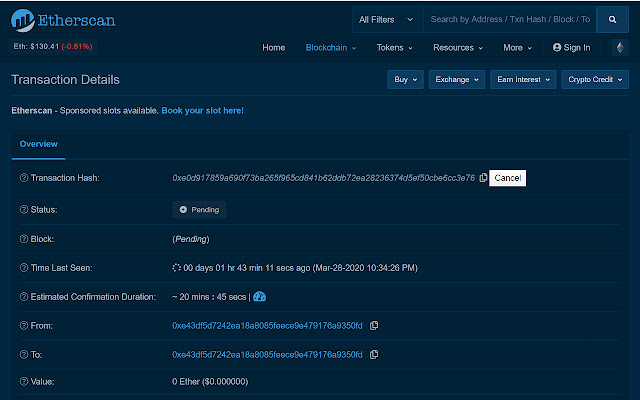Click the Etherscan logo

(x=63, y=20)
